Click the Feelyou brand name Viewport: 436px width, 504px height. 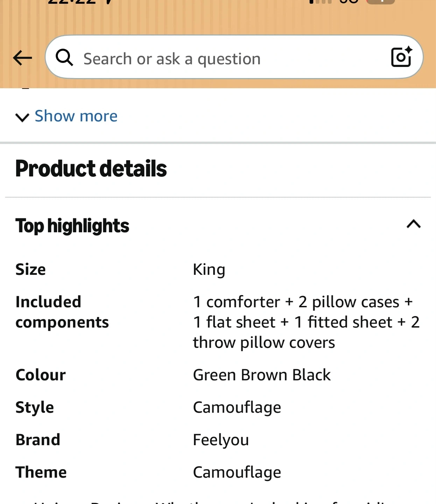click(x=221, y=440)
